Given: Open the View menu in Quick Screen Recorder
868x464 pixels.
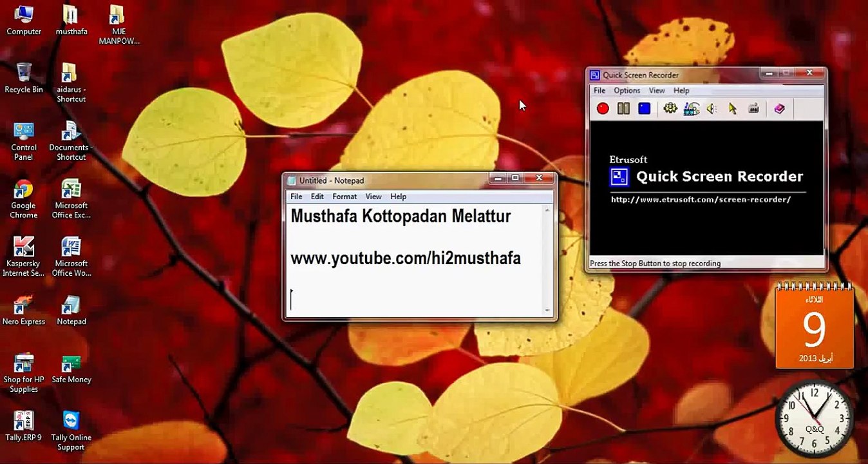Looking at the screenshot, I should tap(657, 91).
